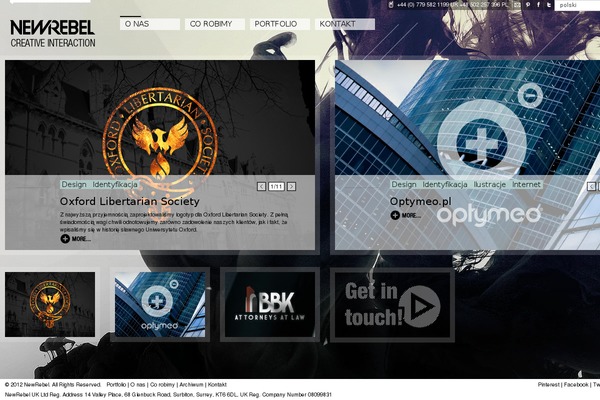Select the Identyfikacja tag on Oxford project

(115, 185)
